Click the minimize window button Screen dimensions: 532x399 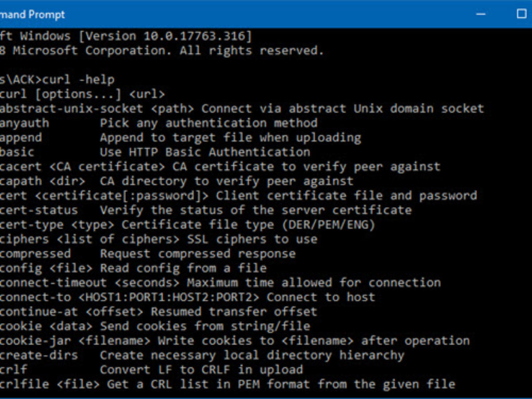point(480,14)
